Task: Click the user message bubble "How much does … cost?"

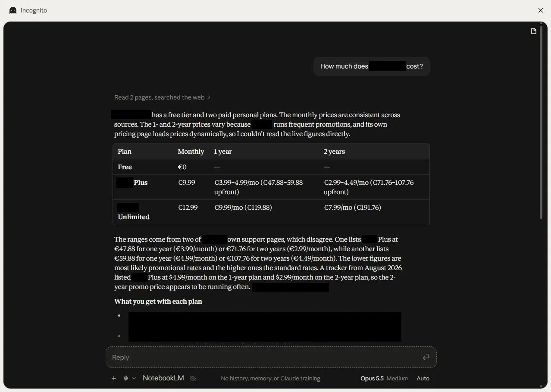Action: click(372, 66)
